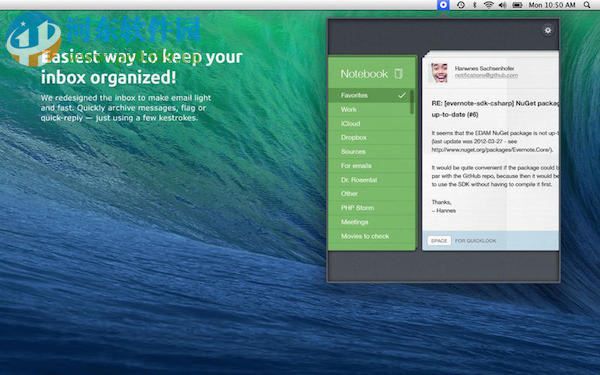Click the app's blue menu bar icon
This screenshot has height=375, width=600.
(x=443, y=5)
